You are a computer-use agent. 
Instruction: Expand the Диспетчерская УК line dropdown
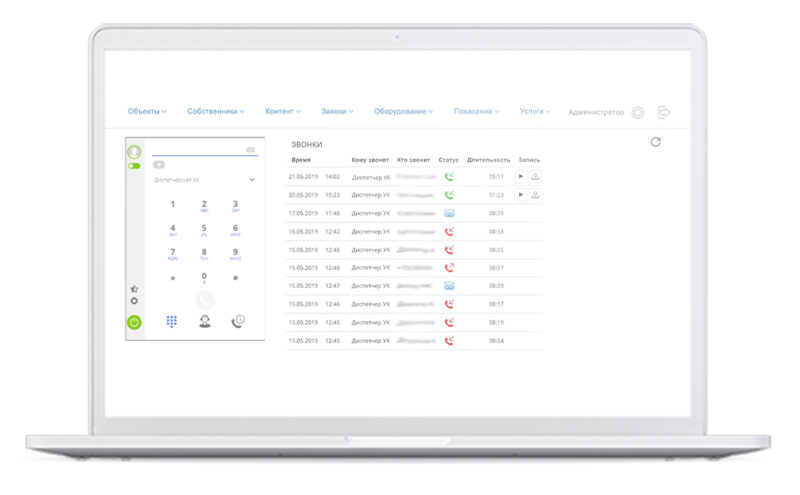(252, 180)
